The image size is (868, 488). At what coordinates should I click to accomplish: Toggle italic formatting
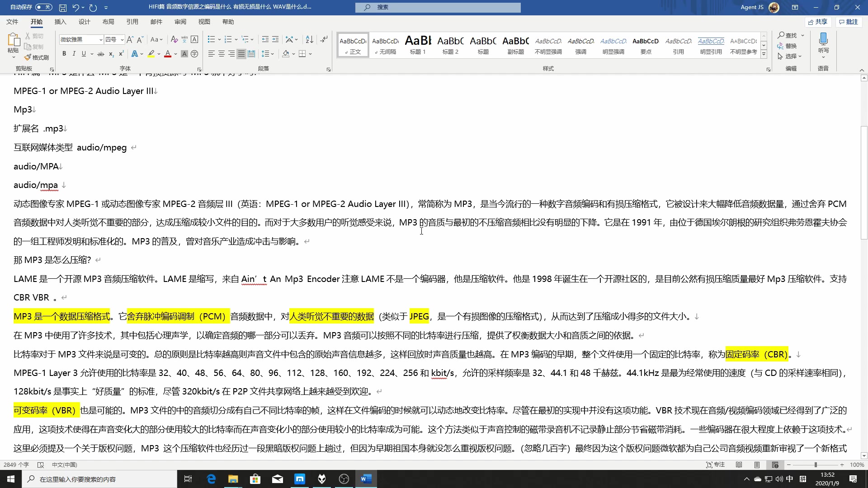[74, 54]
